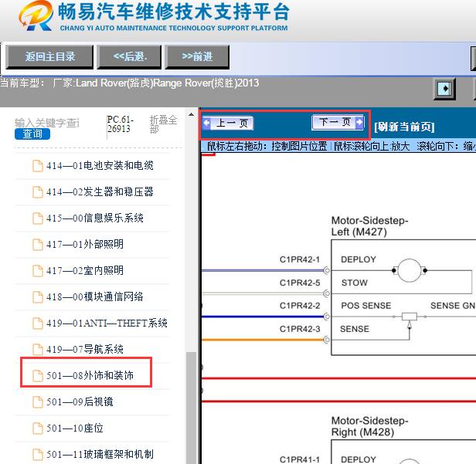The width and height of the screenshot is (476, 464).
Task: Open 419—07导航系统 section
Action: 85,350
